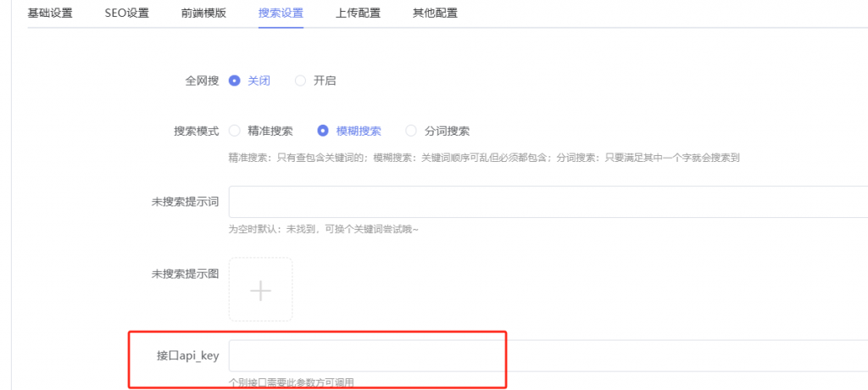Select the 搜索设置 tab
Screen dimensions: 868x390
pos(281,14)
